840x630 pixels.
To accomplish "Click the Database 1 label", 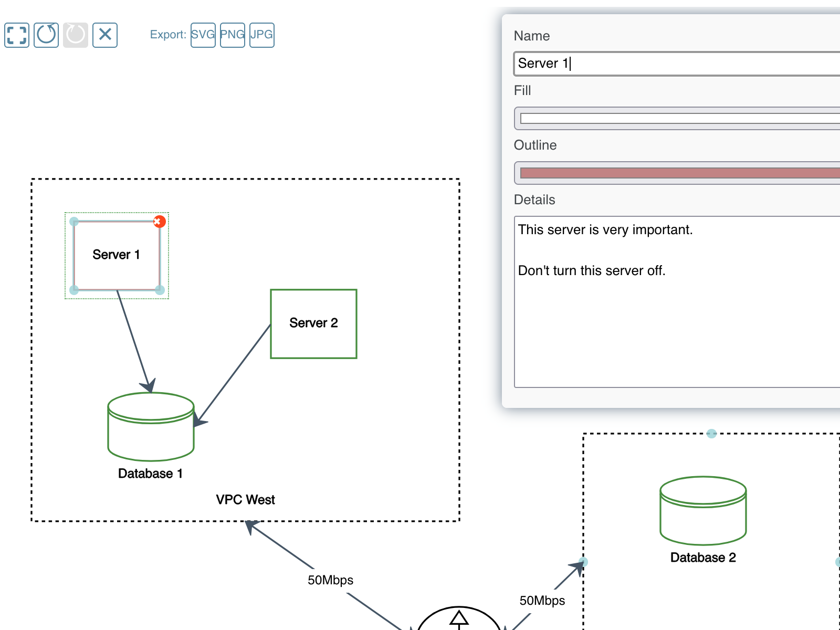I will tap(150, 474).
